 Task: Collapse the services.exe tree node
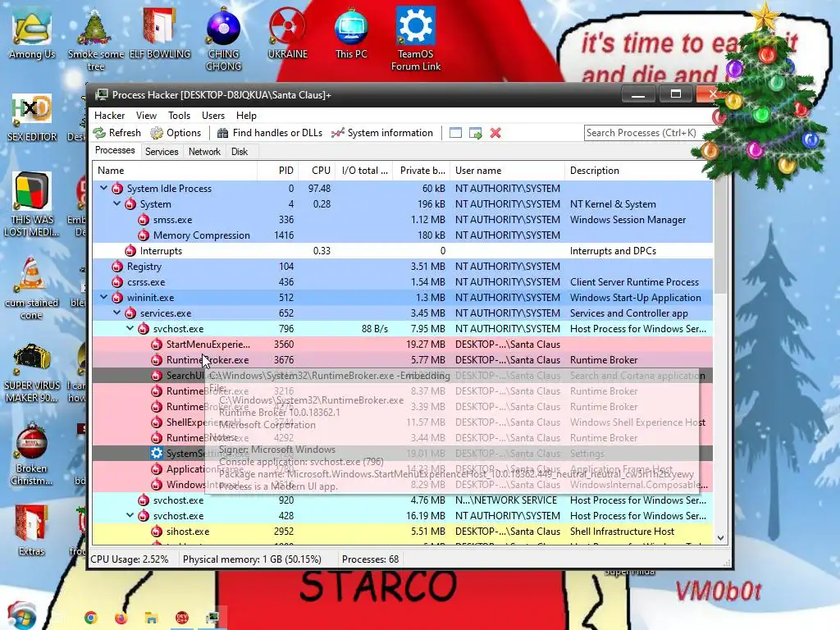116,313
